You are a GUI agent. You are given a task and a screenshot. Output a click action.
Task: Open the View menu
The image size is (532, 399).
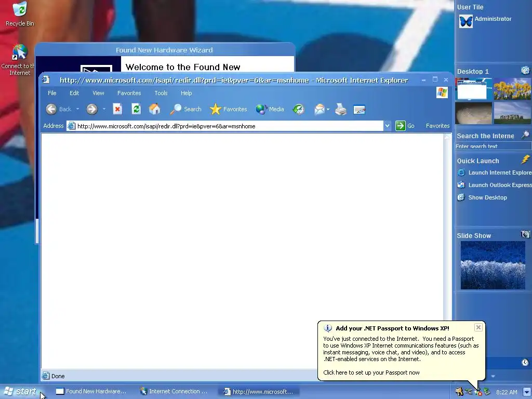tap(98, 93)
